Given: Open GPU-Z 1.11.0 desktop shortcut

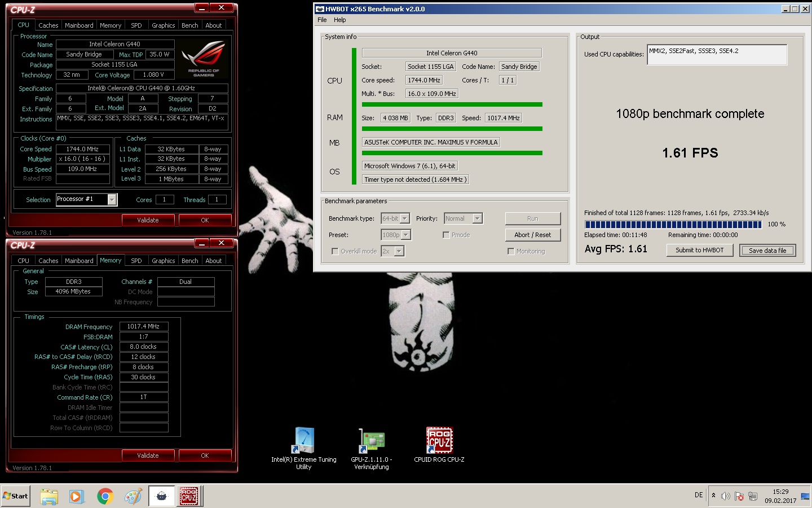Looking at the screenshot, I should (x=371, y=449).
